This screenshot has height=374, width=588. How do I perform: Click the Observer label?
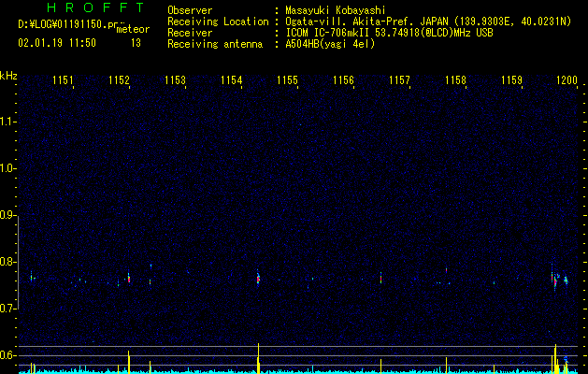(190, 10)
